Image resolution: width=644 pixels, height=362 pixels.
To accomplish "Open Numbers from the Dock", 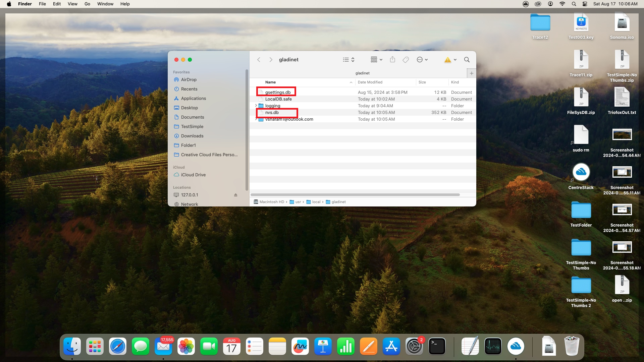I will (x=346, y=347).
